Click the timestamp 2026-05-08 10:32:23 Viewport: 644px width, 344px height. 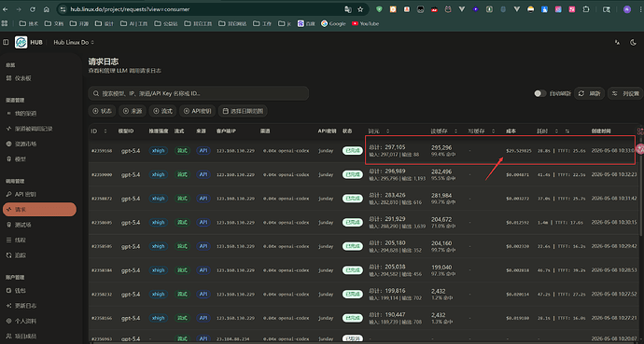tap(614, 174)
